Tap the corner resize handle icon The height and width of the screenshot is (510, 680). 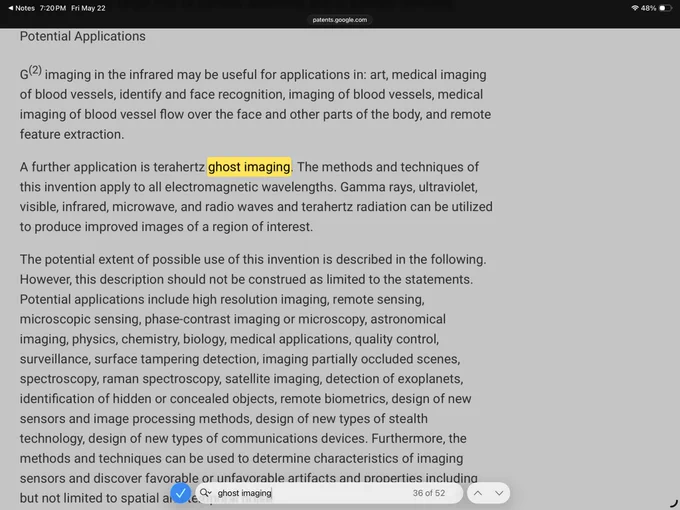673,503
